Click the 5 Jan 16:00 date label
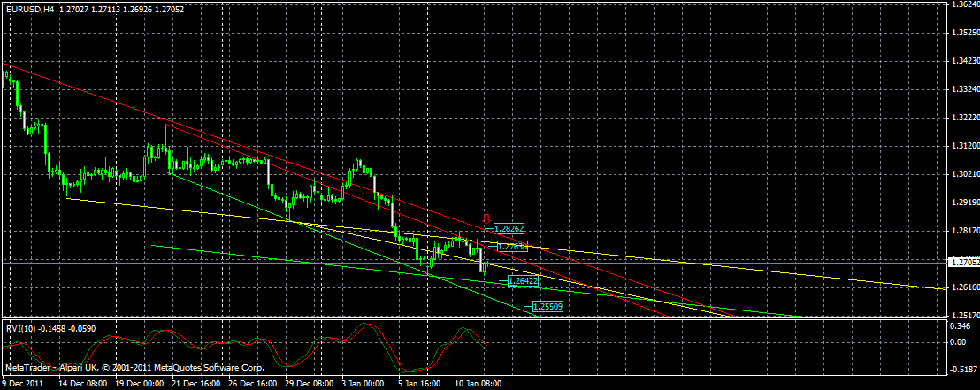This screenshot has height=390, width=980. 420,383
